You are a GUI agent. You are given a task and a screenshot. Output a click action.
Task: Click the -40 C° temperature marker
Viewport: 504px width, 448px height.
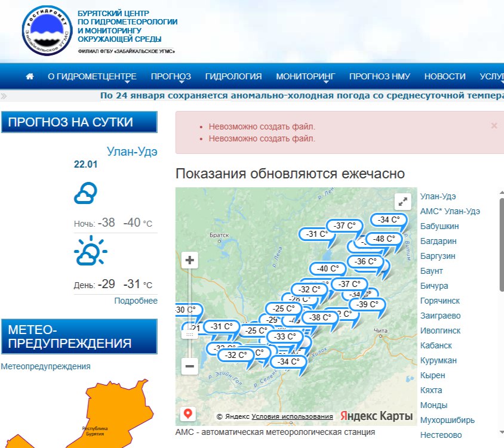click(327, 268)
